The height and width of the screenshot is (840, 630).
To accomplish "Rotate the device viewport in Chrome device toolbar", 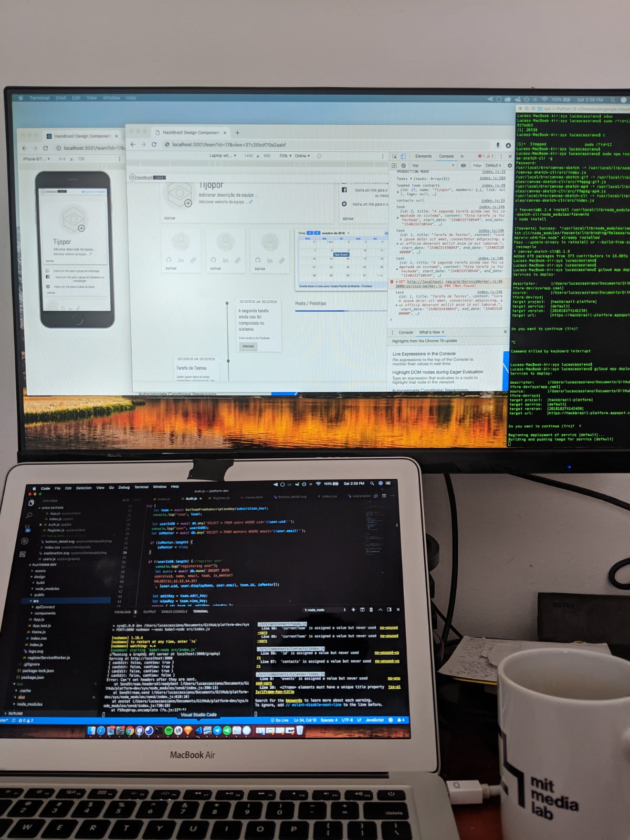I will tap(319, 156).
